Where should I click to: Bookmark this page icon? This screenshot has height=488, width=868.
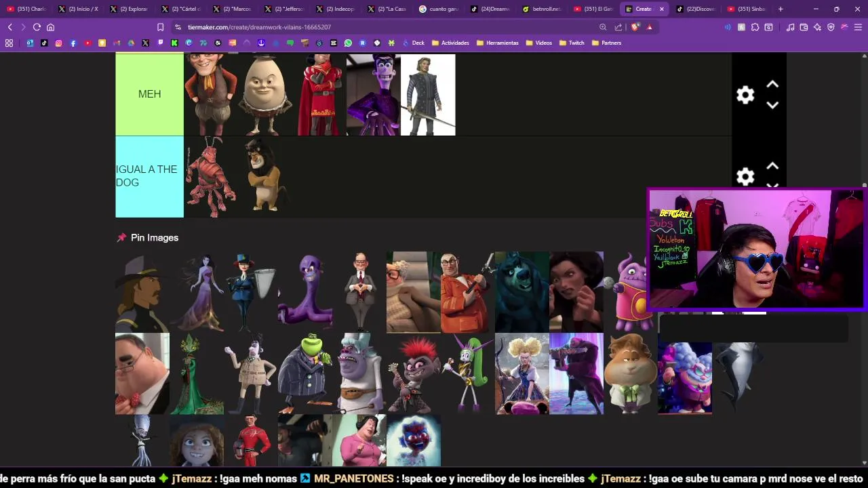[x=160, y=27]
